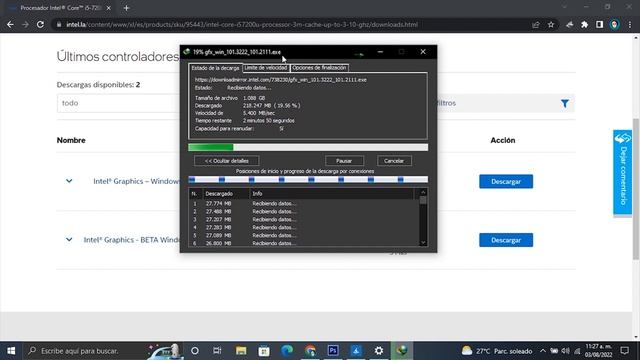Open Microsoft Edge from the taskbar
The height and width of the screenshot is (360, 640).
(x=287, y=351)
